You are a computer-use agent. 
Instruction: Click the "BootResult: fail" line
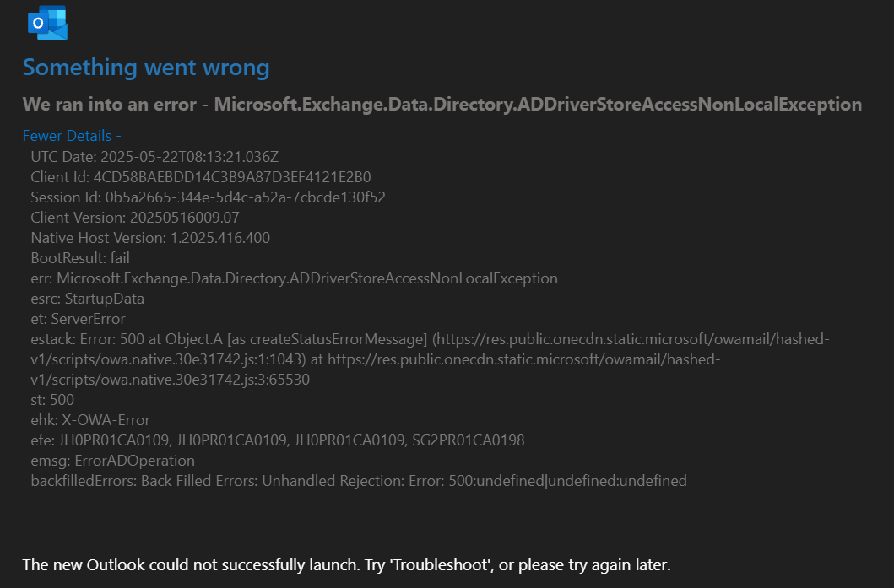[80, 258]
